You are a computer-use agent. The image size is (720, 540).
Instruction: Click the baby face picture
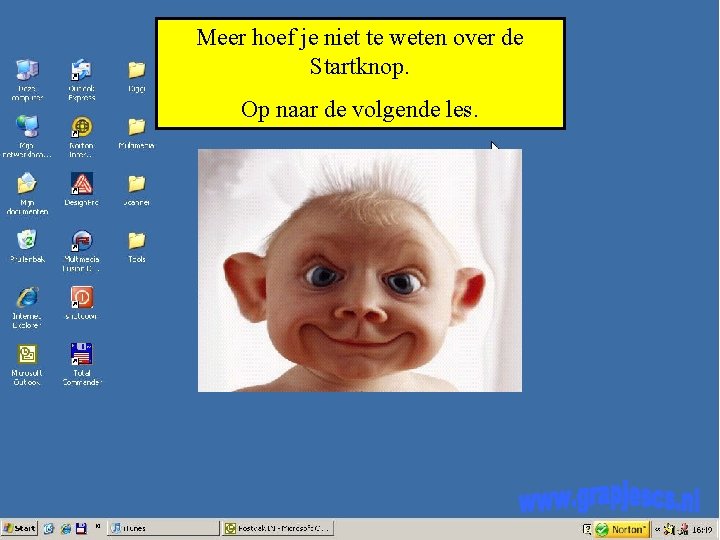[x=360, y=270]
